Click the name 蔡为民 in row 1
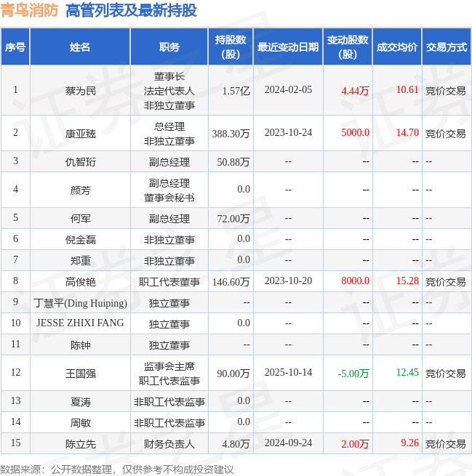Screen dimensions: 472x476 click(81, 91)
